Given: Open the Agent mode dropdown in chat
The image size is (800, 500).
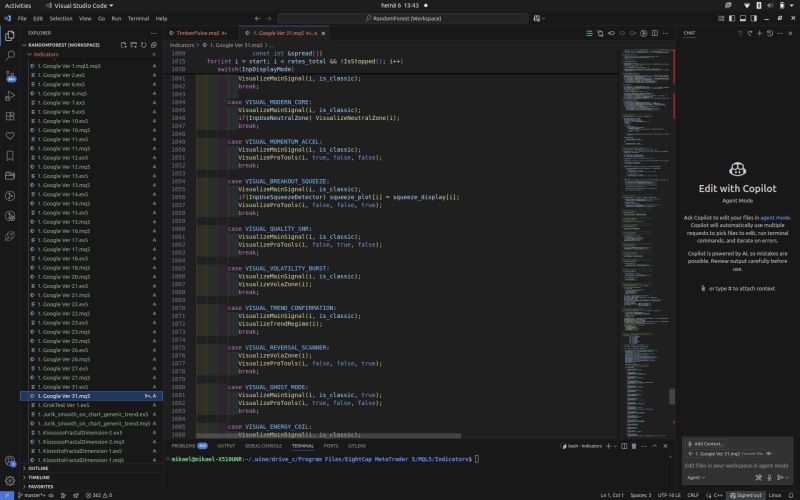Looking at the screenshot, I should [x=695, y=478].
